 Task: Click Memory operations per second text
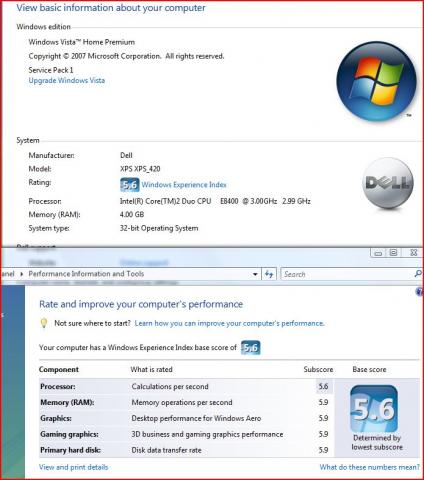point(182,402)
